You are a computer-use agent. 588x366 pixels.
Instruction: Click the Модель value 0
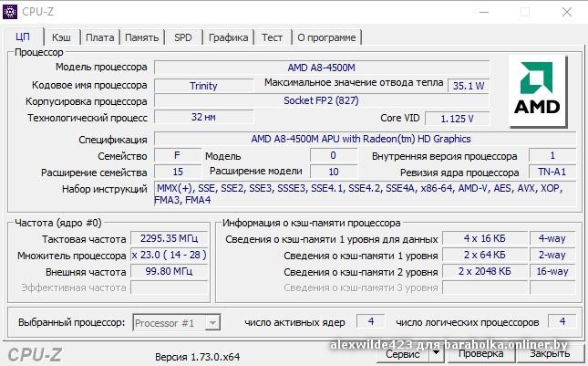coord(334,155)
